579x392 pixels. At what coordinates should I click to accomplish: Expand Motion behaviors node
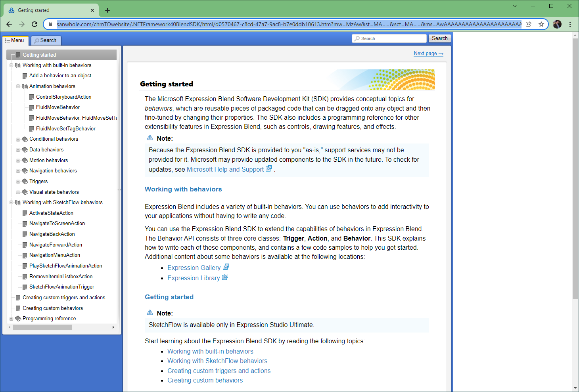pos(18,161)
